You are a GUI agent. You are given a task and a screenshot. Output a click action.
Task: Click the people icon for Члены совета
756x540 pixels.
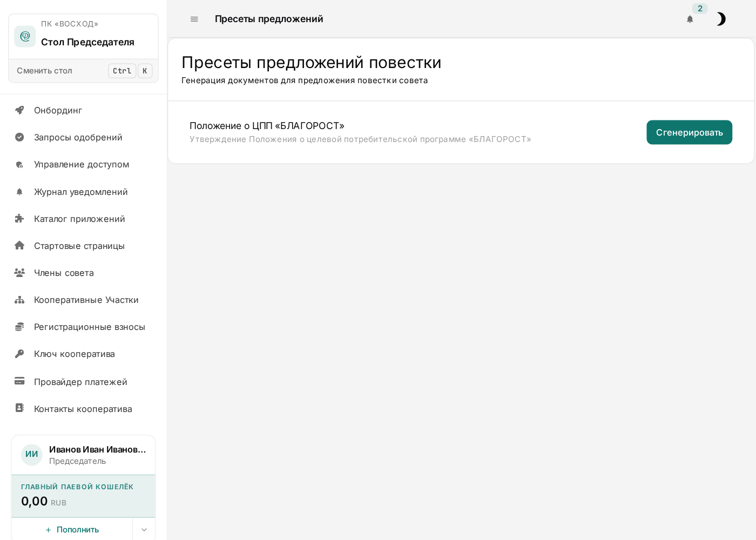(19, 273)
